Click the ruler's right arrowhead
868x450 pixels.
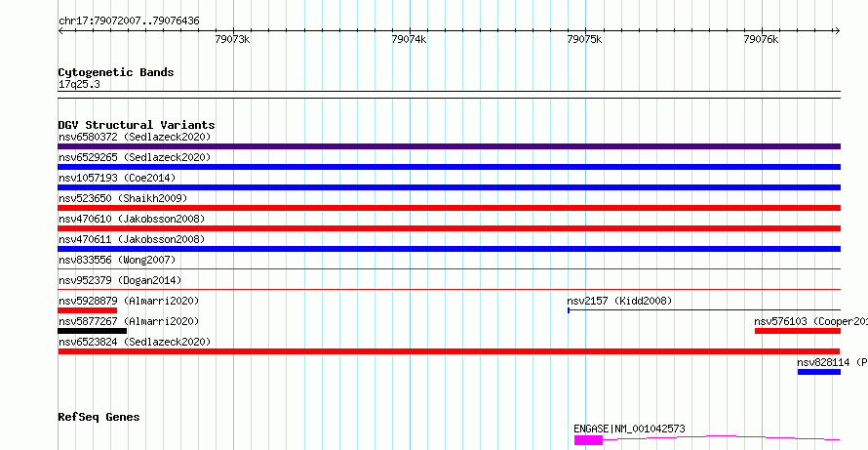[x=837, y=31]
